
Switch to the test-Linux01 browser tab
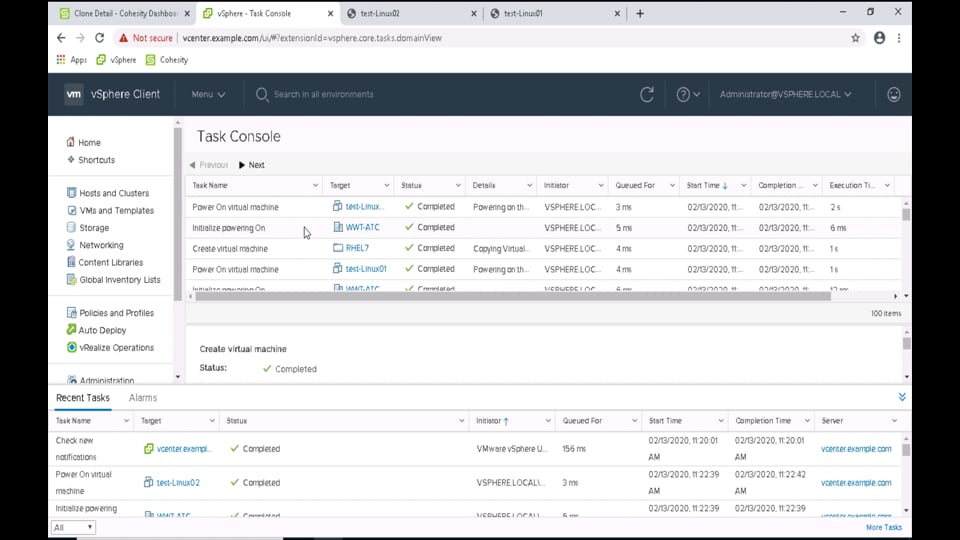pos(554,13)
